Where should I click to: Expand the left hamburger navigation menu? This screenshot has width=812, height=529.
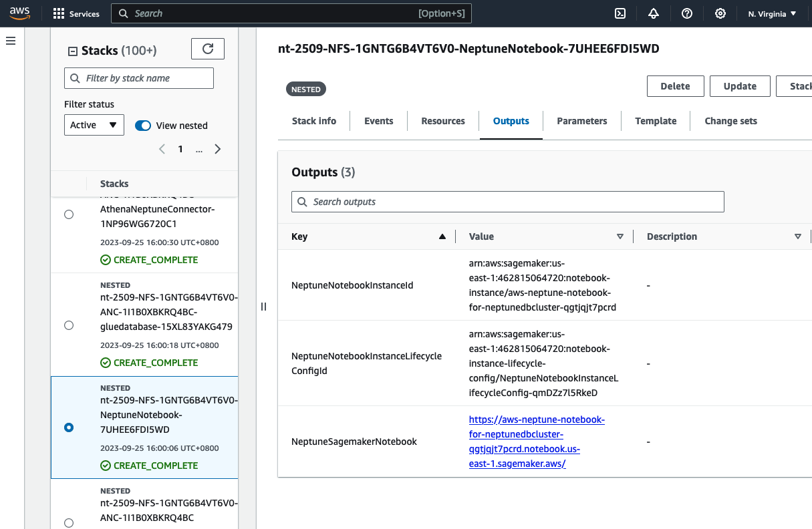tap(11, 41)
